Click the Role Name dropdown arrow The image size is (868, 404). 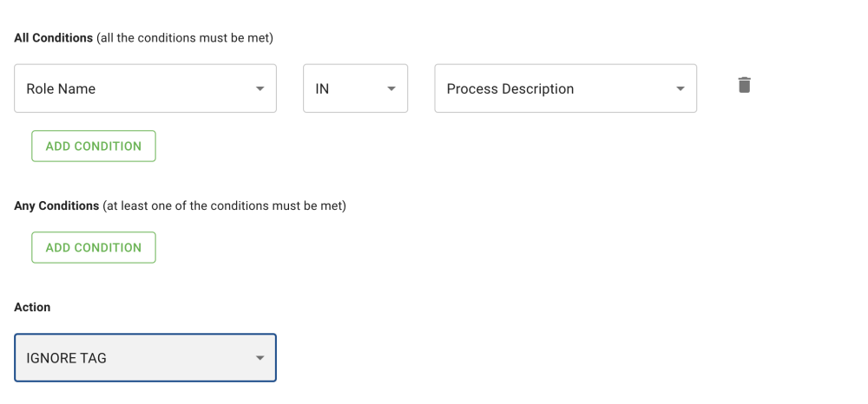click(x=260, y=88)
